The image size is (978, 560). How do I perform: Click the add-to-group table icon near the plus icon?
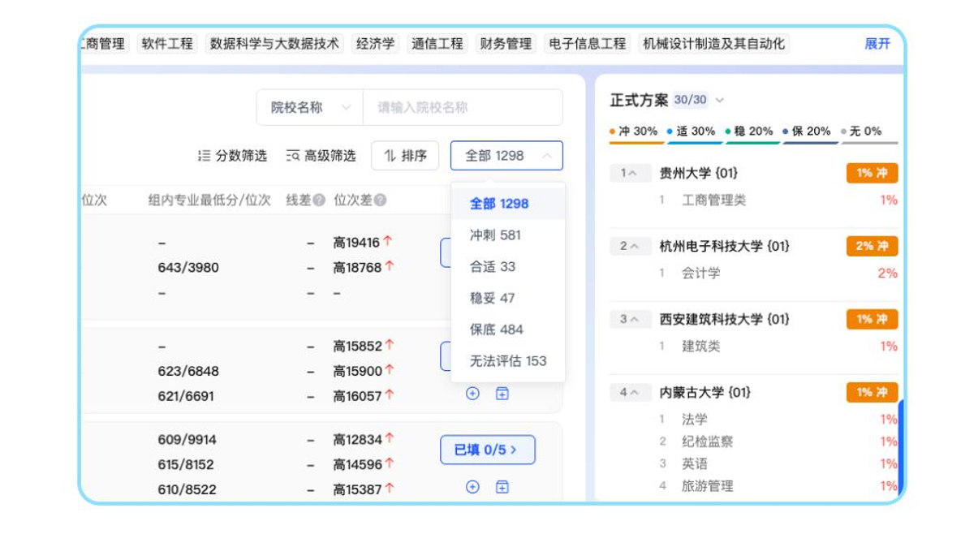coord(503,488)
